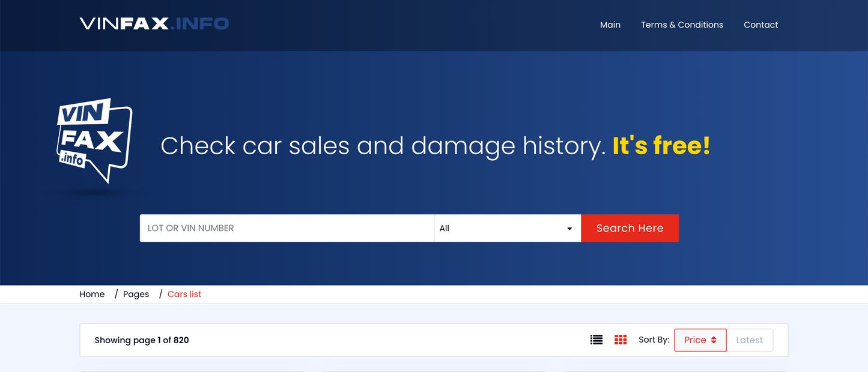Click the Home breadcrumb link

[92, 294]
